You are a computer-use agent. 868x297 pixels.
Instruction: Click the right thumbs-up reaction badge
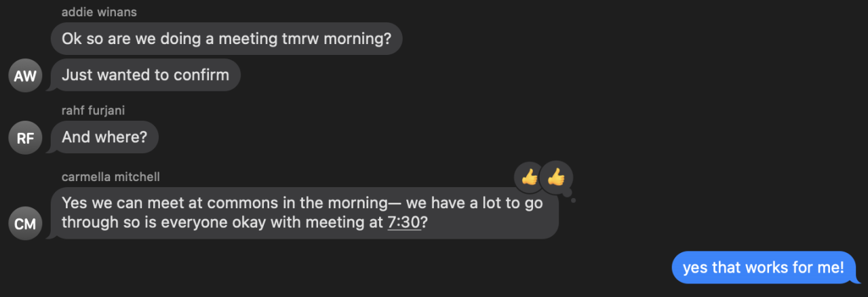[x=557, y=178]
